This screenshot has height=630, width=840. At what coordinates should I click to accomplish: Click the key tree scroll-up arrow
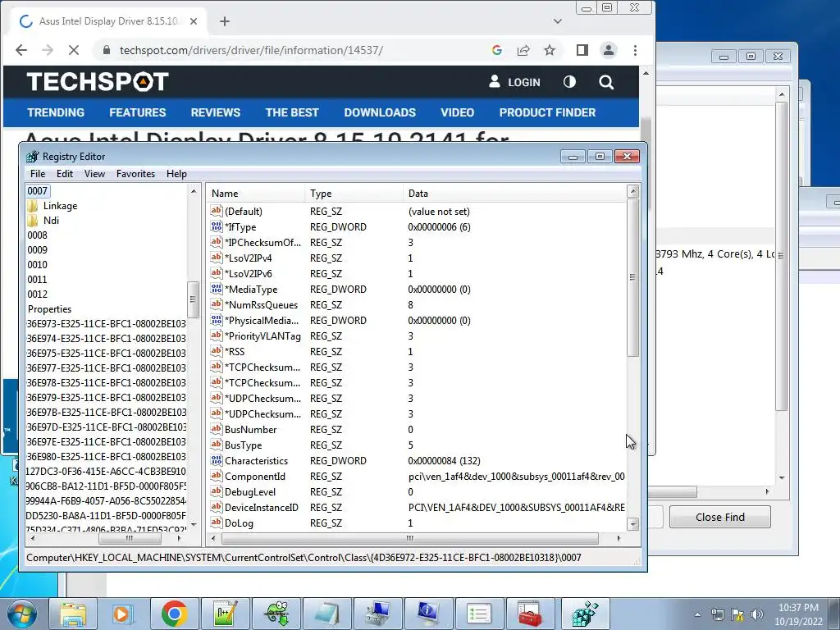click(x=194, y=191)
